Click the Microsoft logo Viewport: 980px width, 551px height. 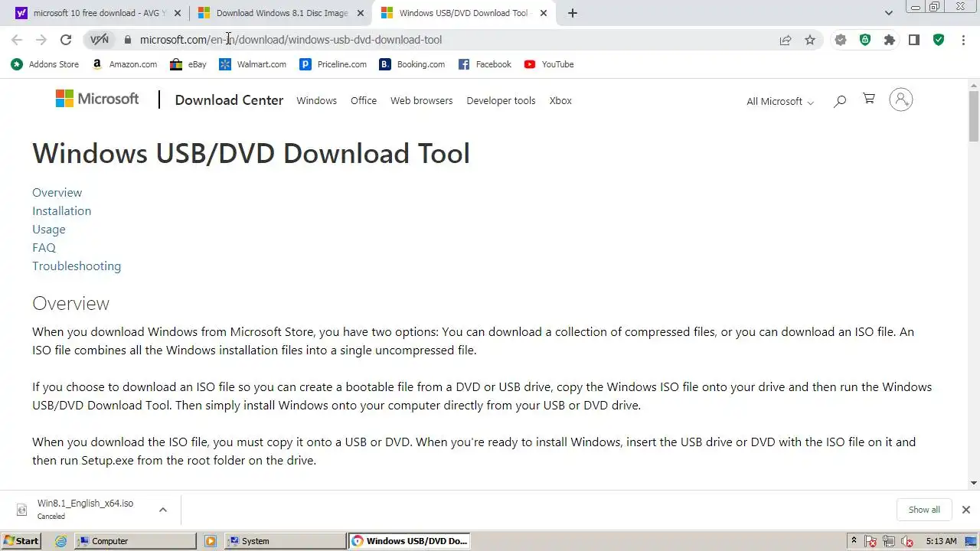pyautogui.click(x=97, y=99)
